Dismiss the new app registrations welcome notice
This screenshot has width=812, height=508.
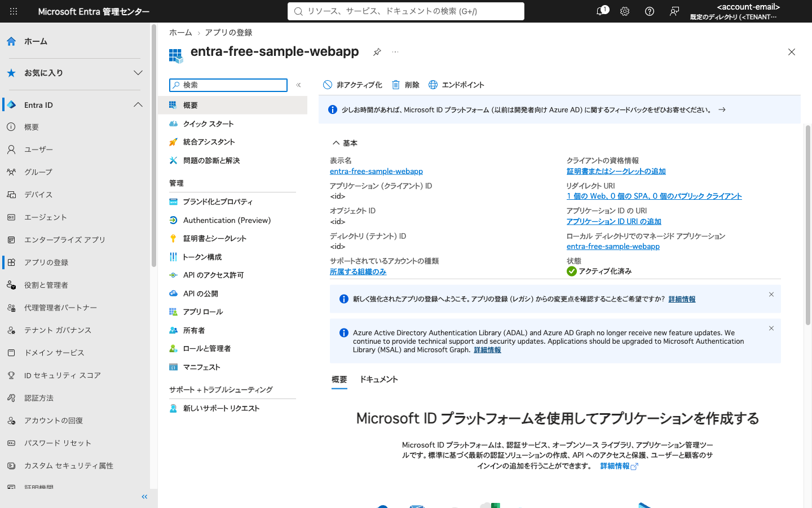pos(771,295)
